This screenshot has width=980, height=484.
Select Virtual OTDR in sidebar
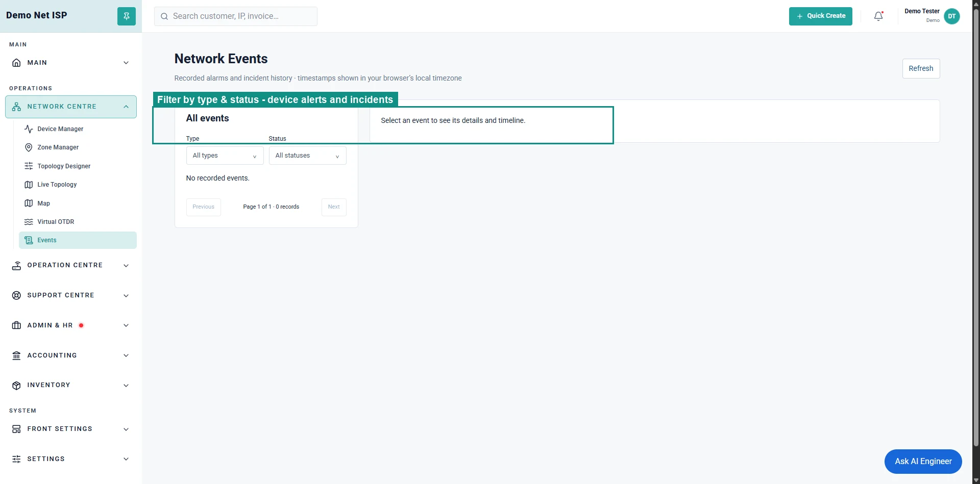click(x=78, y=222)
